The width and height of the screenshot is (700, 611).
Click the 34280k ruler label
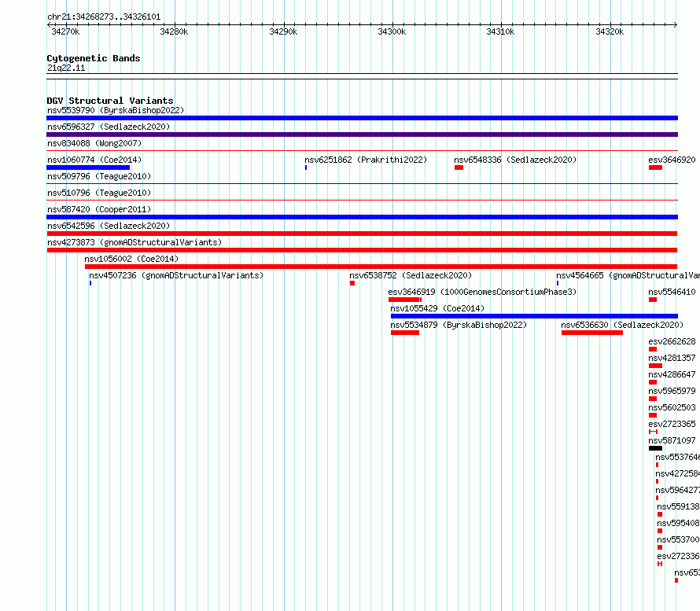tap(174, 31)
